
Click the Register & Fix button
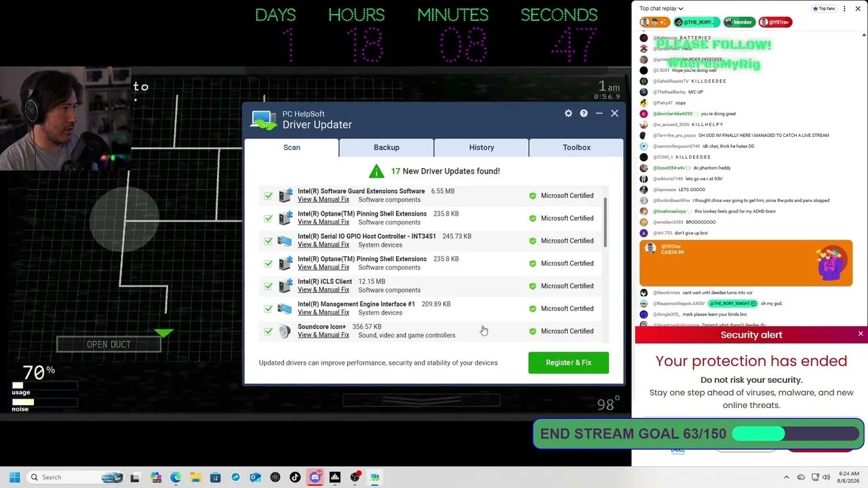(x=568, y=363)
